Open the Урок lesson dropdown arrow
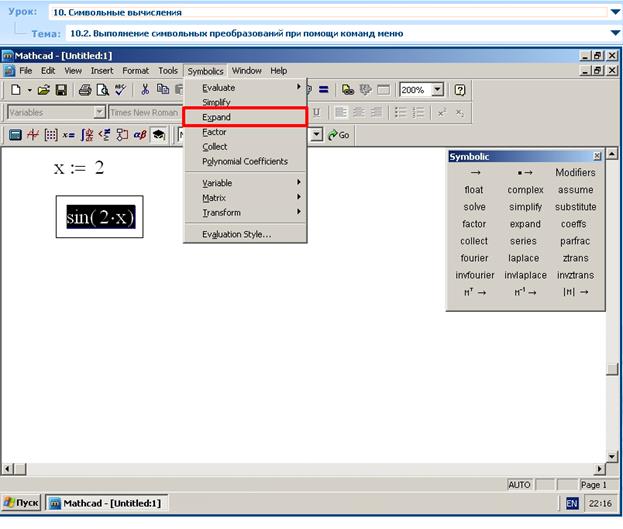 [x=615, y=12]
